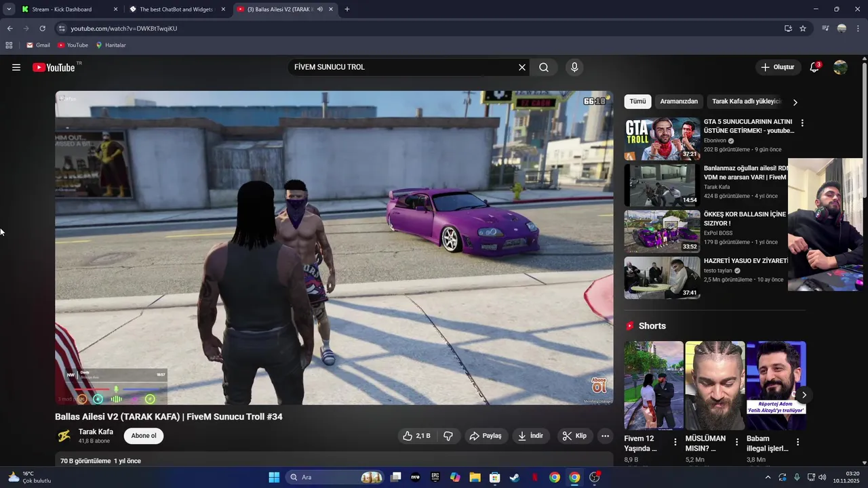The width and height of the screenshot is (868, 488).
Task: Open File Explorer from taskbar
Action: (475, 477)
